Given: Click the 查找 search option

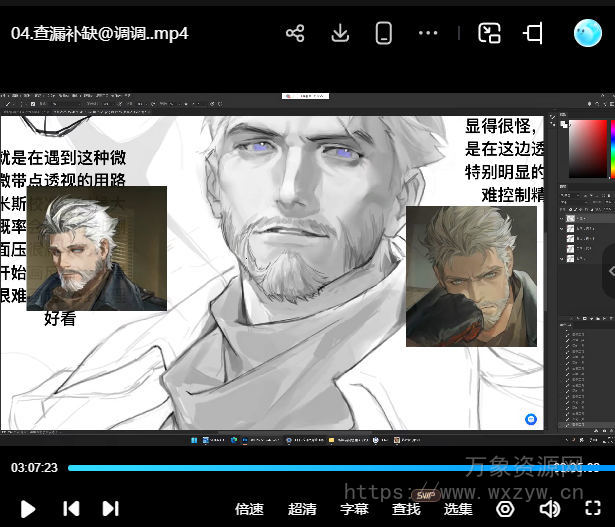Looking at the screenshot, I should 406,509.
